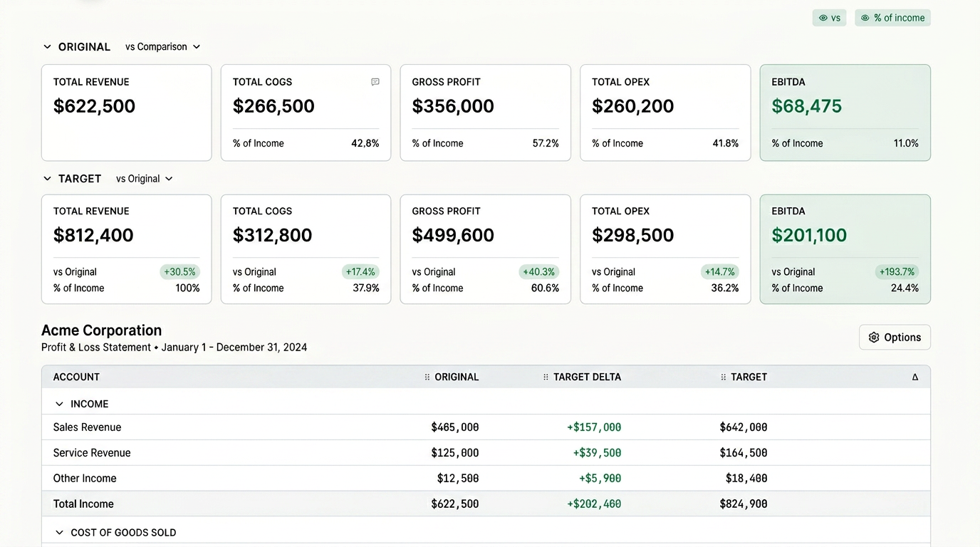Open the Options button
Viewport: 980px width, 547px height.
(895, 338)
